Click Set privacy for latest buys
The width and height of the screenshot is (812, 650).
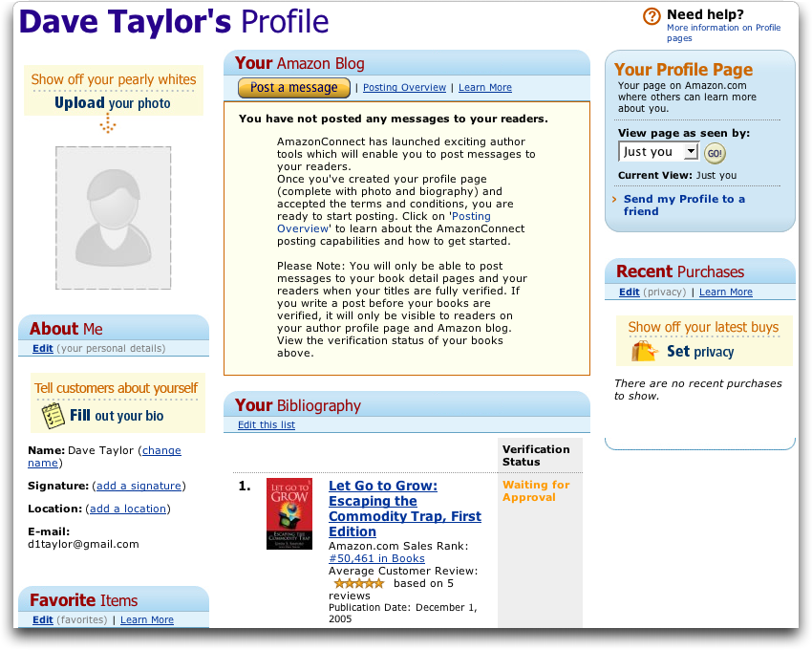pyautogui.click(x=700, y=352)
